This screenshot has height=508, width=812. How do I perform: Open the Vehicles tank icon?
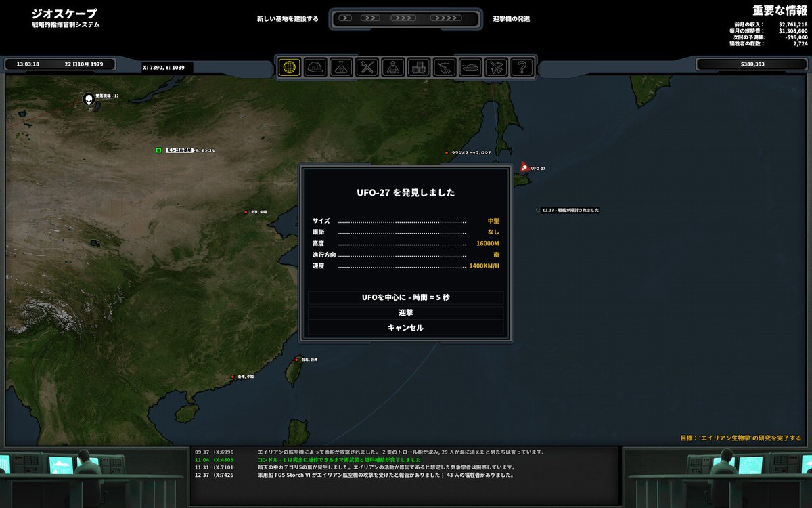coord(470,67)
